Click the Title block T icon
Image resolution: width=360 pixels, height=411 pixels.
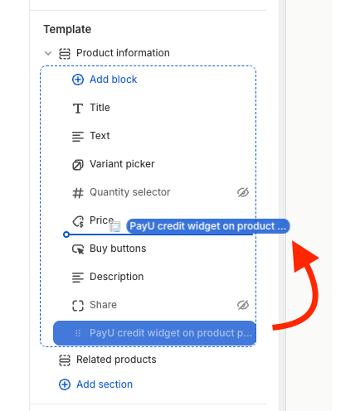(78, 108)
